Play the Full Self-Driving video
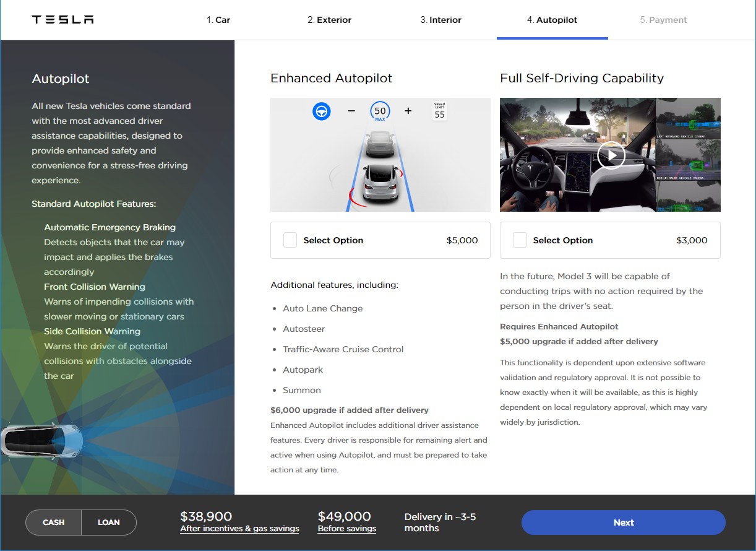This screenshot has width=756, height=551. pyautogui.click(x=611, y=155)
